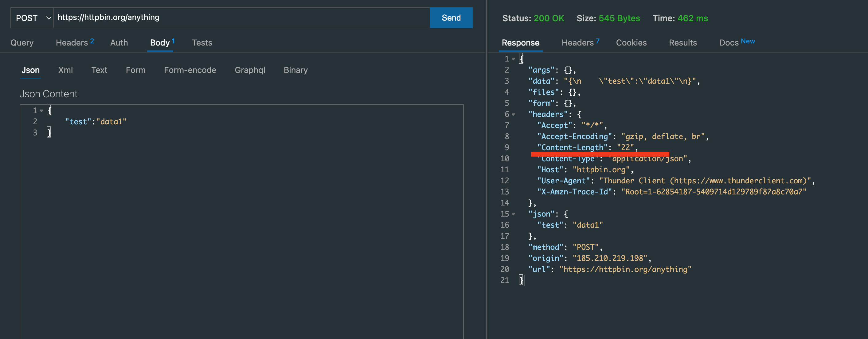
Task: Collapse the headers object at line 6
Action: click(513, 114)
